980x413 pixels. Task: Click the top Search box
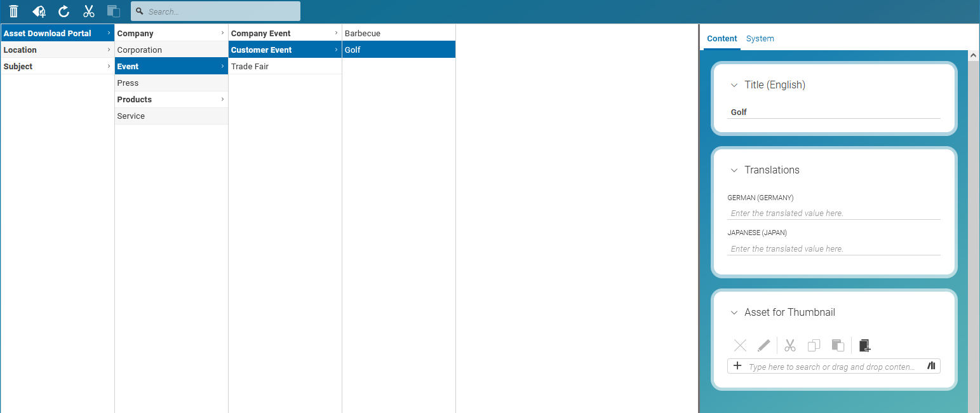point(216,11)
